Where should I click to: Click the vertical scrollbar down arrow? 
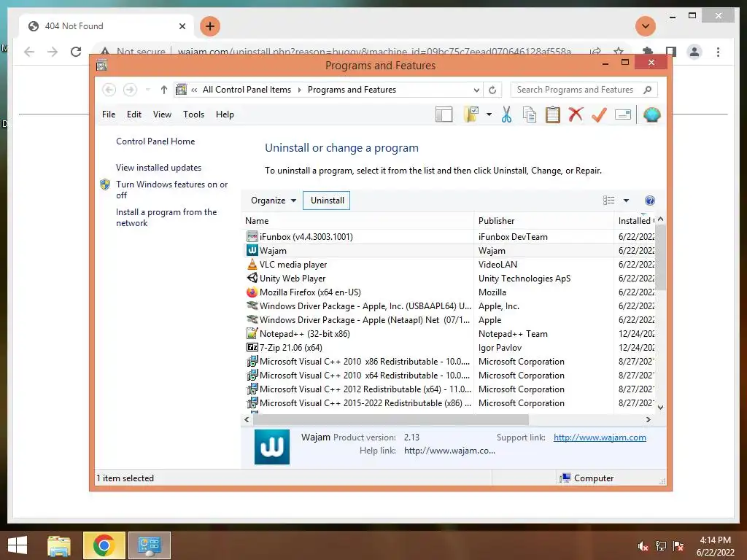point(660,407)
